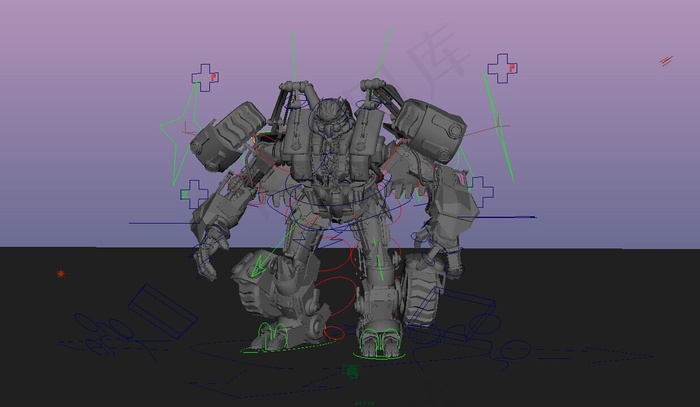Viewport: 700px width, 407px height.
Task: Click the blue curly curve control on the left ground
Action: (117, 335)
